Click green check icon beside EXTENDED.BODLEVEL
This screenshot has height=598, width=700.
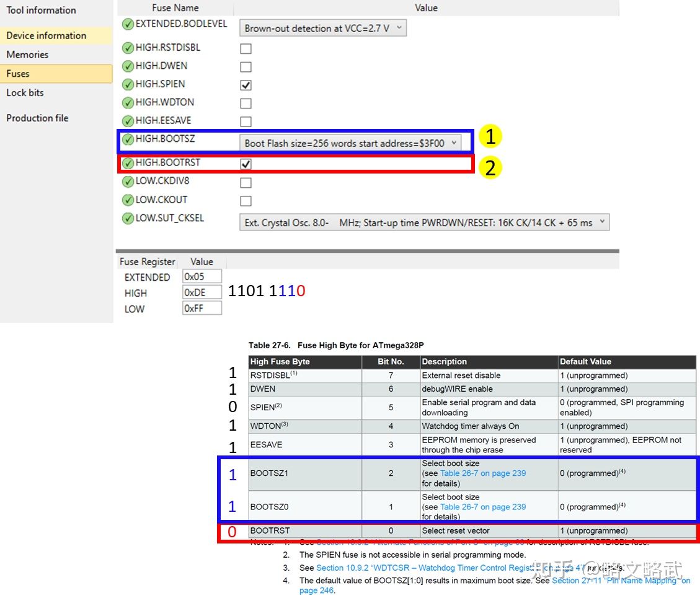pos(128,24)
